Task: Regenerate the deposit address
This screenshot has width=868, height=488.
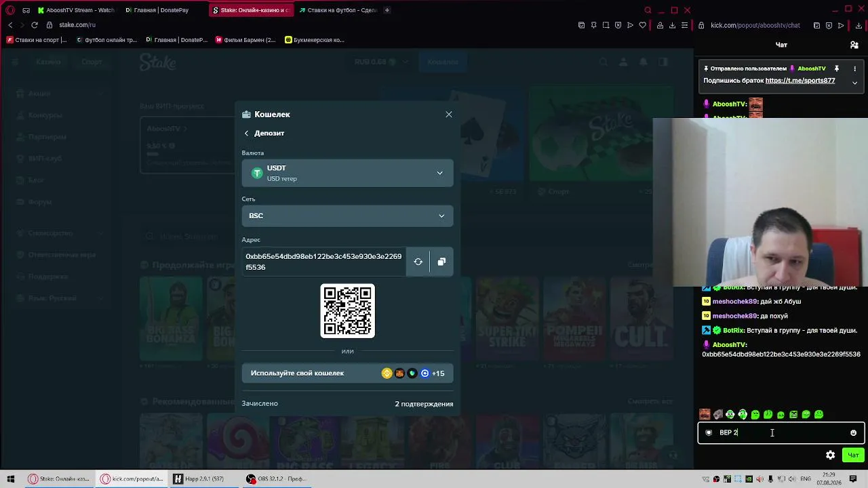Action: (x=418, y=262)
